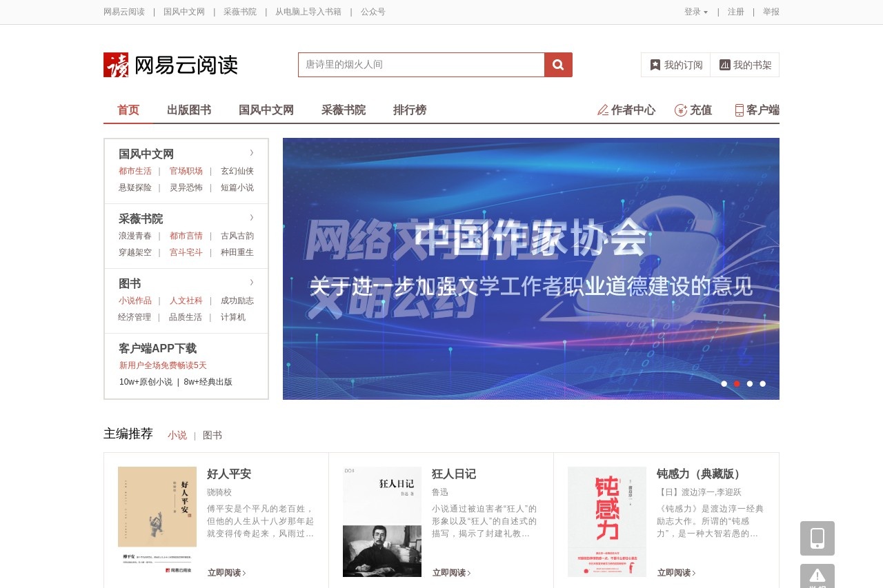Viewport: 883px width, 588px height.
Task: Open the 官场职场 category
Action: [x=186, y=171]
